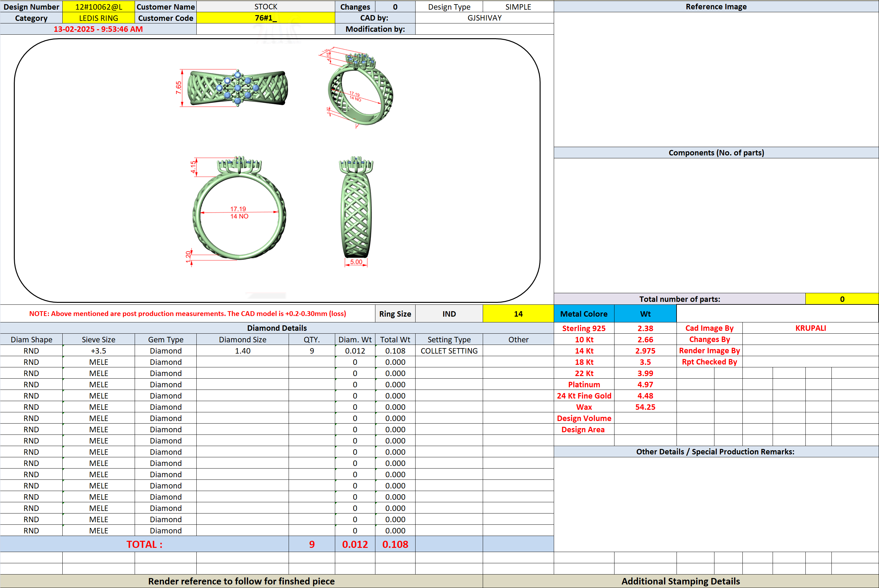Image resolution: width=879 pixels, height=588 pixels.
Task: Select the red post production measurements NOTE
Action: pyautogui.click(x=188, y=313)
